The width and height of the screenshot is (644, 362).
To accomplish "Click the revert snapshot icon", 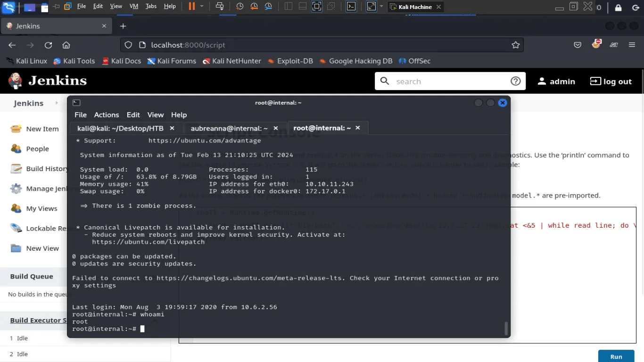I will point(254,6).
